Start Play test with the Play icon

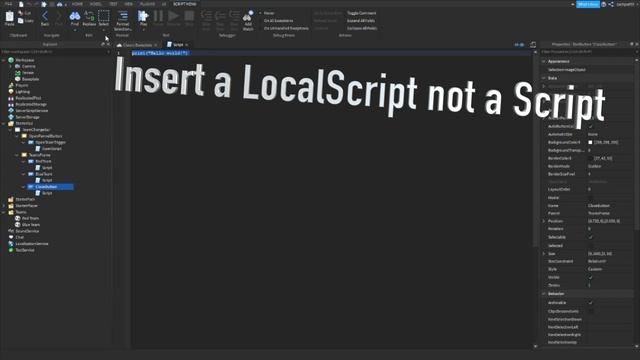(143, 16)
